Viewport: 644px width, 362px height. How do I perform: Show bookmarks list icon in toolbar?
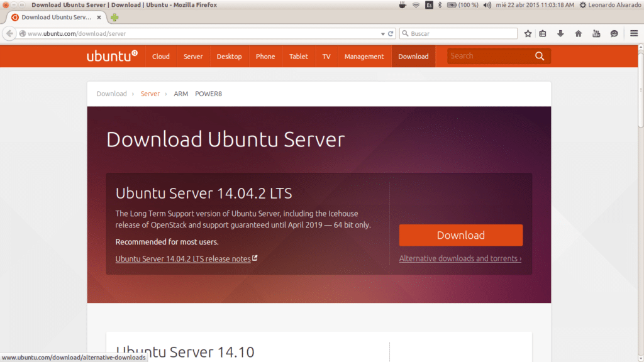[543, 34]
